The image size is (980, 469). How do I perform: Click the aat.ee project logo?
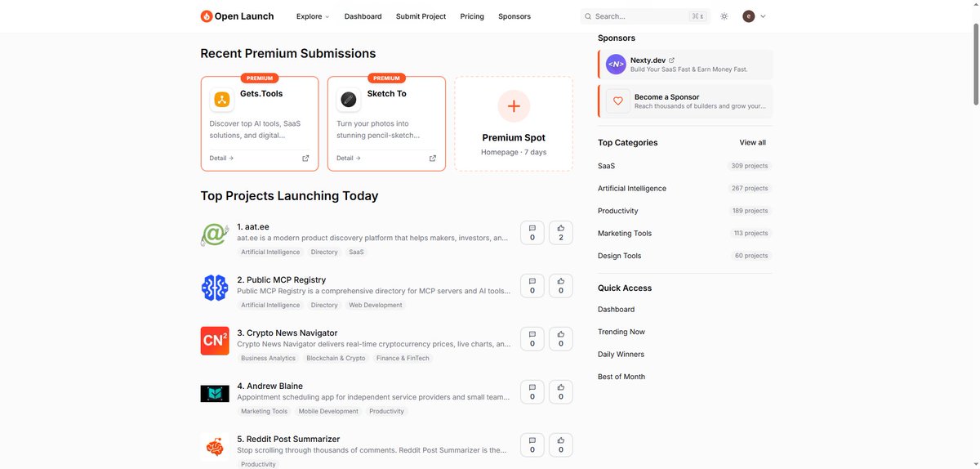pos(215,234)
